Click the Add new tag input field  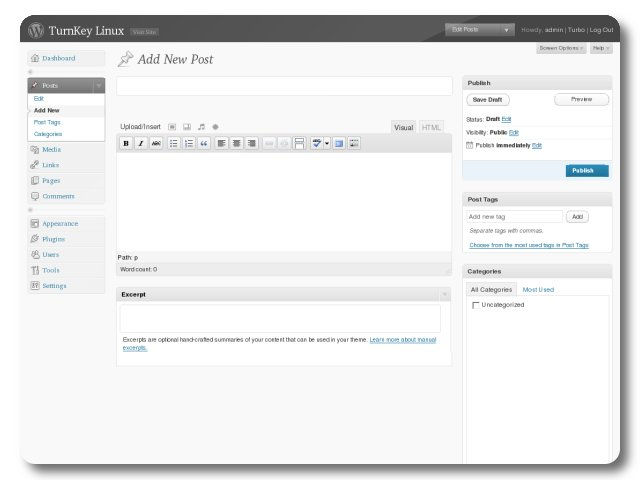(x=514, y=216)
